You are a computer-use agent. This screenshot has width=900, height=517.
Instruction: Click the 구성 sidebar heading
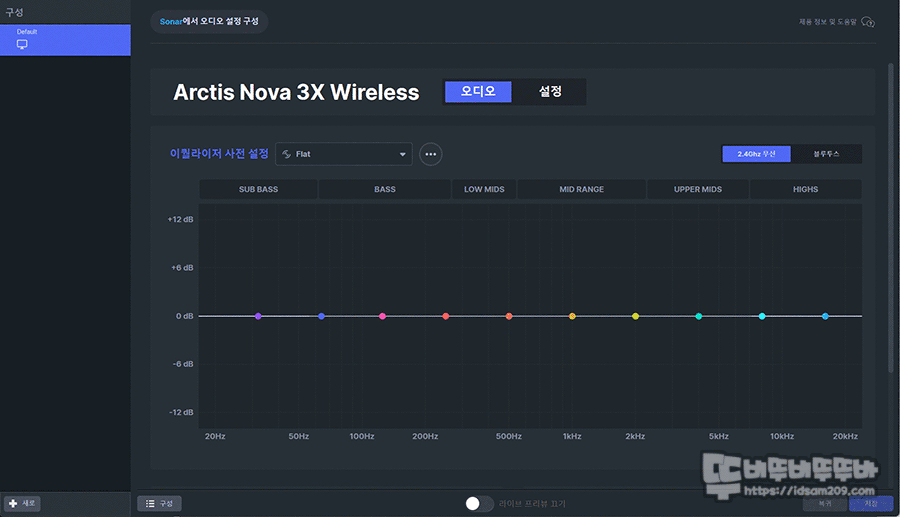[14, 12]
